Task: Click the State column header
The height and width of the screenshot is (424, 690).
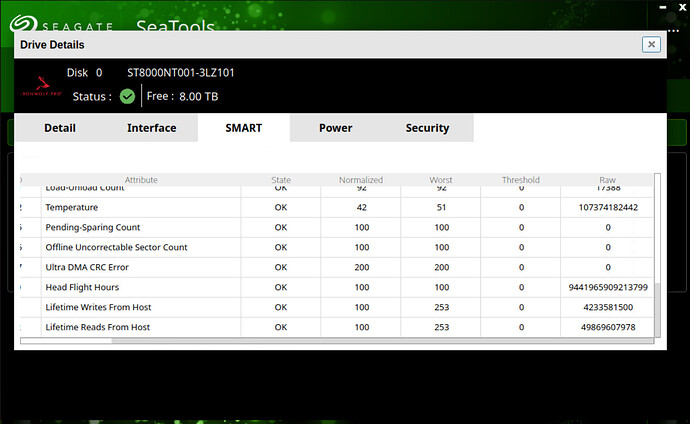Action: coord(281,180)
